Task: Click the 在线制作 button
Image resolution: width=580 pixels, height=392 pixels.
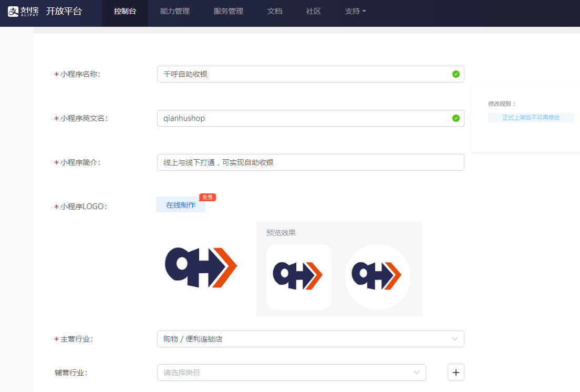Action: [181, 205]
